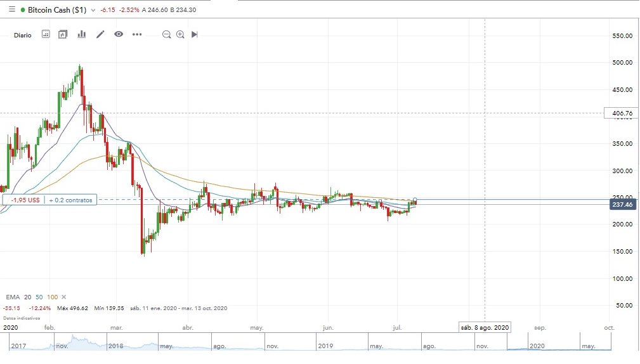Expand the Bitcoin Cash market dropdown arrow

coord(93,10)
